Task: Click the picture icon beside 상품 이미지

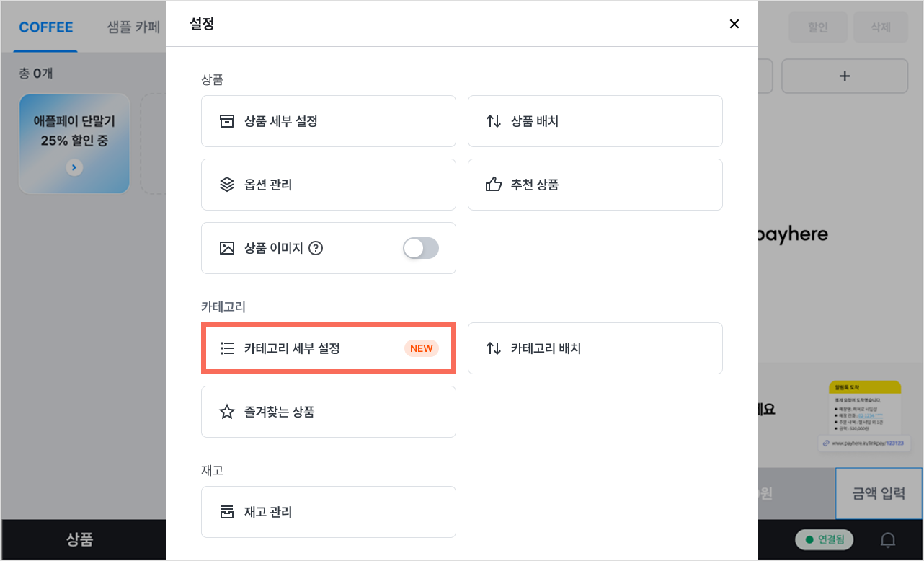Action: [227, 248]
